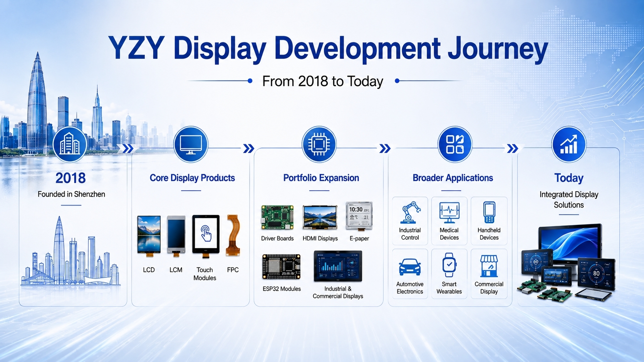Select the 'Core Display Products' heading

[x=192, y=178]
